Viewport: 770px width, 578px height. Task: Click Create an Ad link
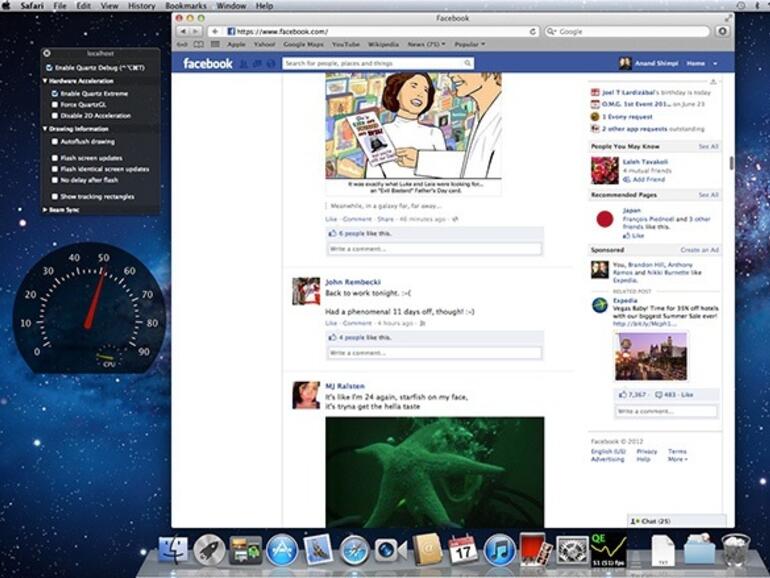point(699,250)
